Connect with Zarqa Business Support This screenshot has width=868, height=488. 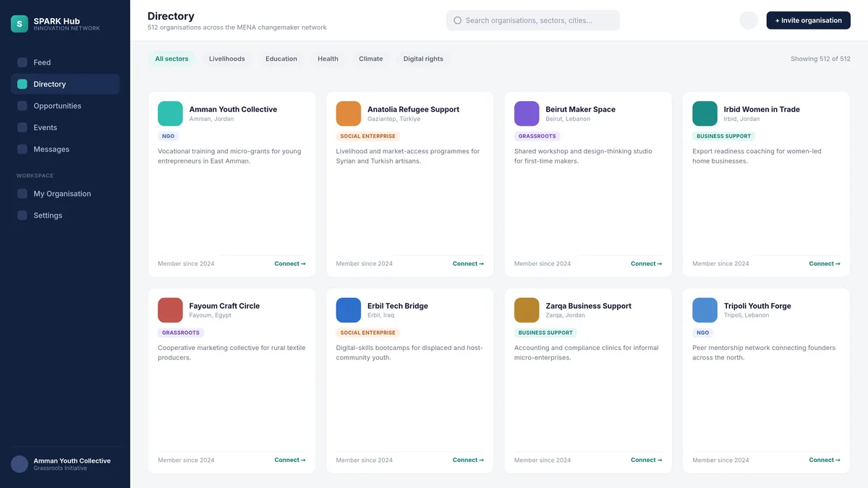646,460
